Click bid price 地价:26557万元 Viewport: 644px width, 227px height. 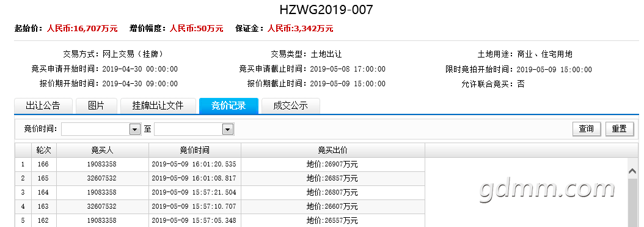pyautogui.click(x=332, y=221)
